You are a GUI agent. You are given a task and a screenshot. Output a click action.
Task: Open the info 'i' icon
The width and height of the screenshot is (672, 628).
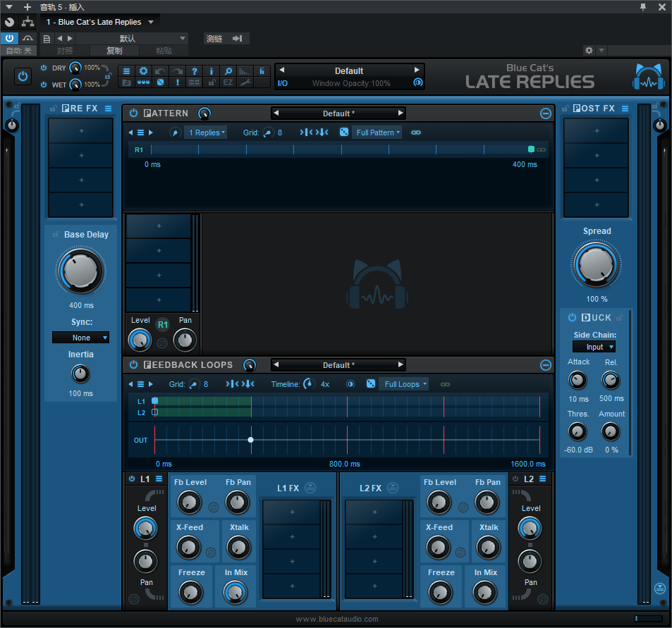(211, 71)
